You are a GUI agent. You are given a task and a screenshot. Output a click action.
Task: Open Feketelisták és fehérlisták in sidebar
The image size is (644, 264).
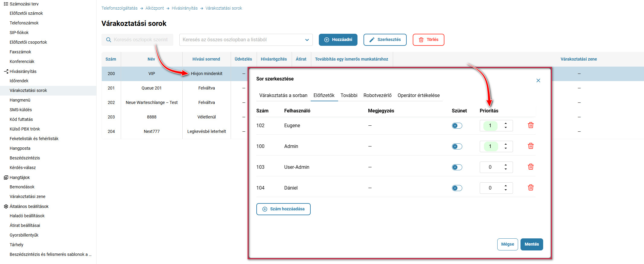pyautogui.click(x=34, y=139)
